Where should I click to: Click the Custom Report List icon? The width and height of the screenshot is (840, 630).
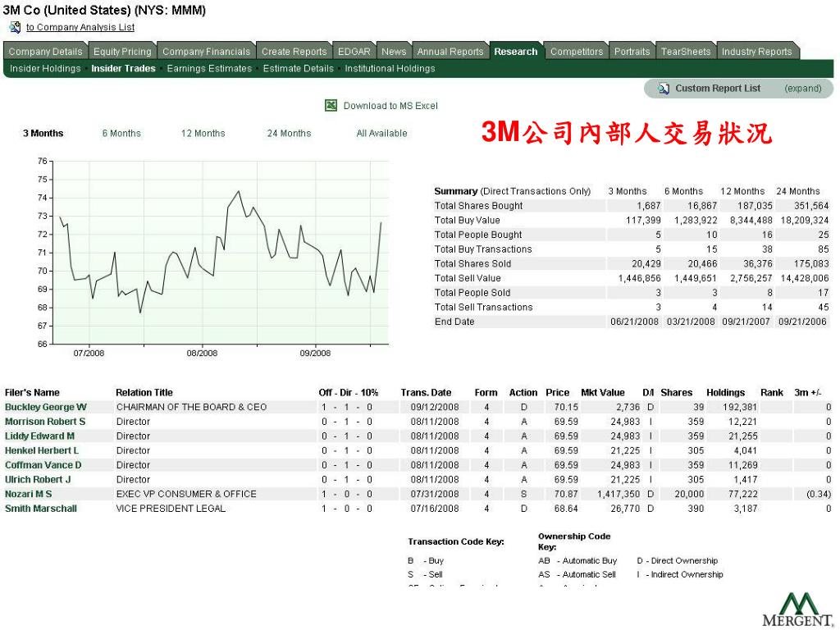point(663,89)
